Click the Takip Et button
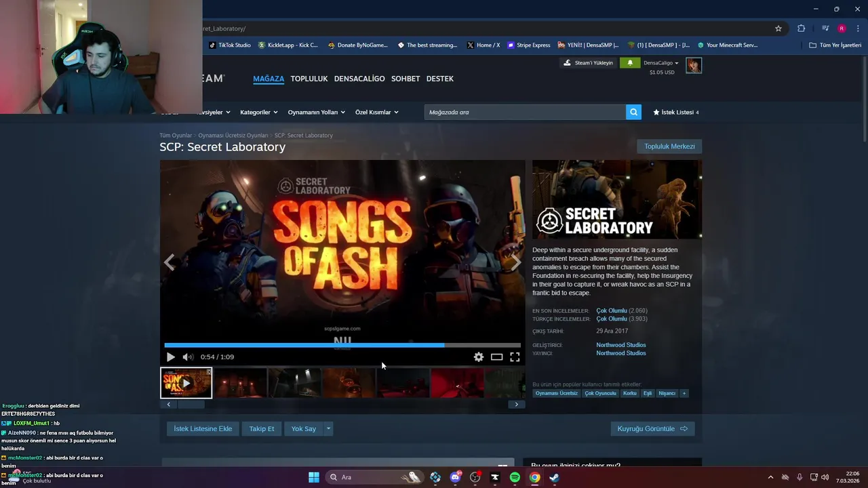This screenshot has height=488, width=868. click(x=262, y=428)
